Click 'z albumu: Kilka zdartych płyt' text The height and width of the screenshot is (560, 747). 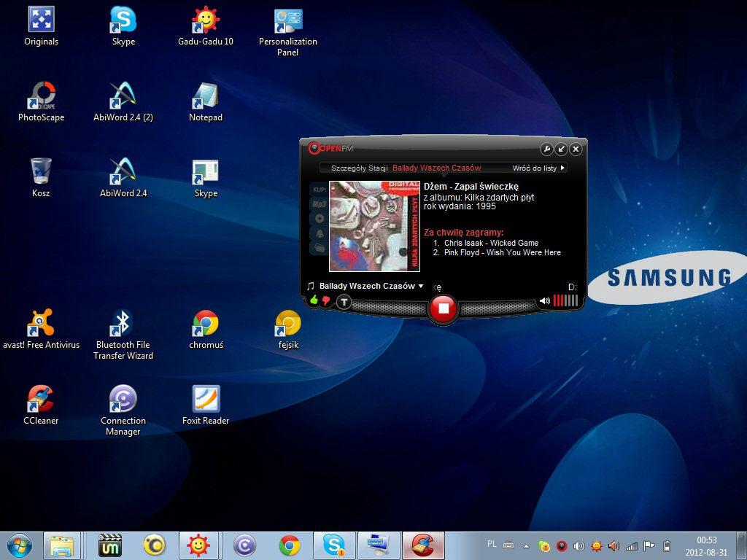(479, 197)
